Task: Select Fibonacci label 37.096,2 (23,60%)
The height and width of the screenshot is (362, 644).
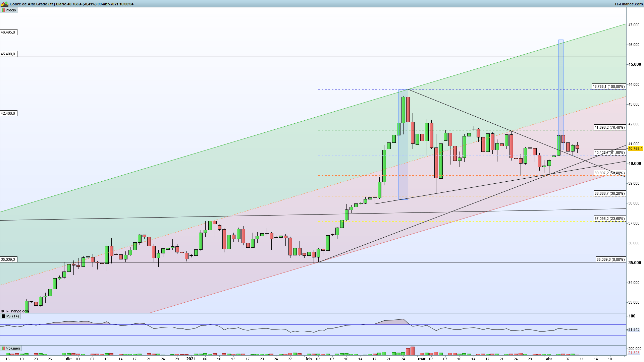Action: [x=609, y=219]
